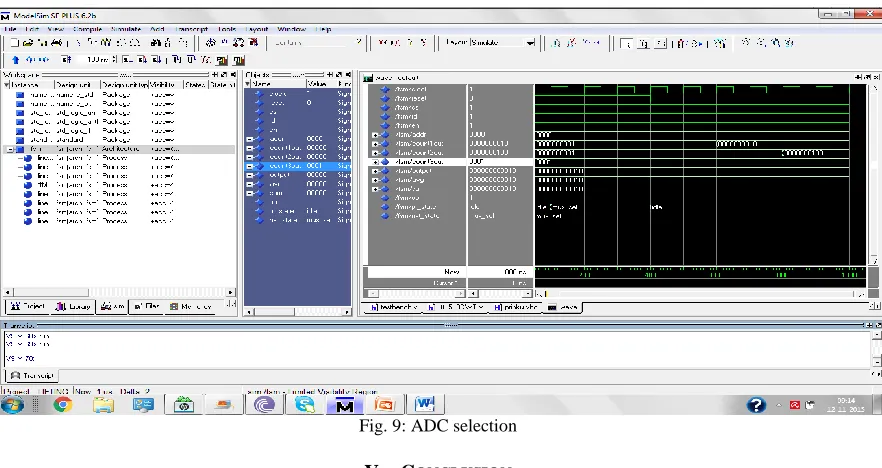Click the New file toolbar icon
The height and width of the screenshot is (468, 882).
pyautogui.click(x=15, y=42)
